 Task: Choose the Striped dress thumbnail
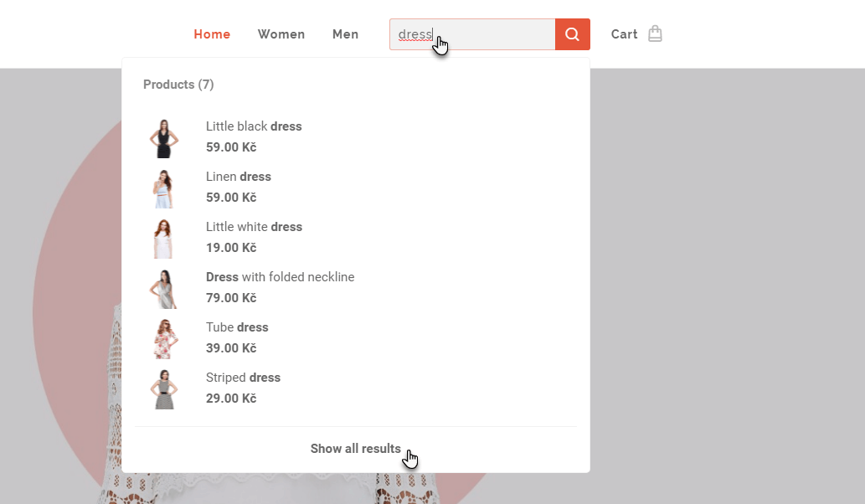coord(163,389)
